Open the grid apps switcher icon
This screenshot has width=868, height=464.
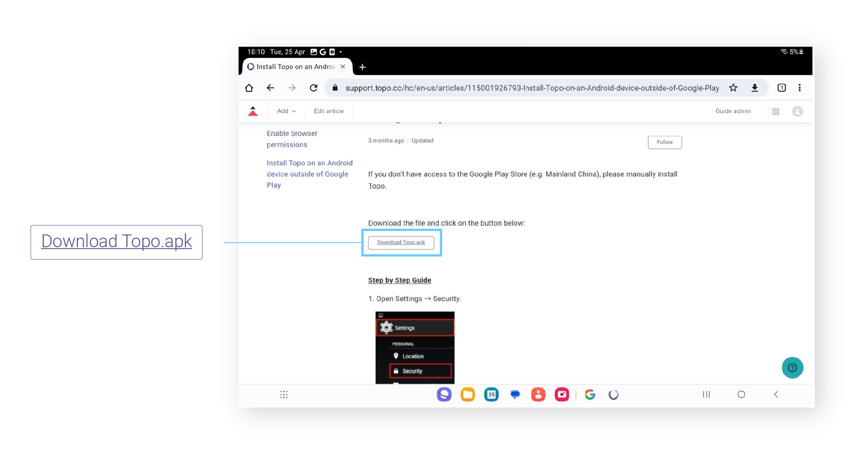776,112
